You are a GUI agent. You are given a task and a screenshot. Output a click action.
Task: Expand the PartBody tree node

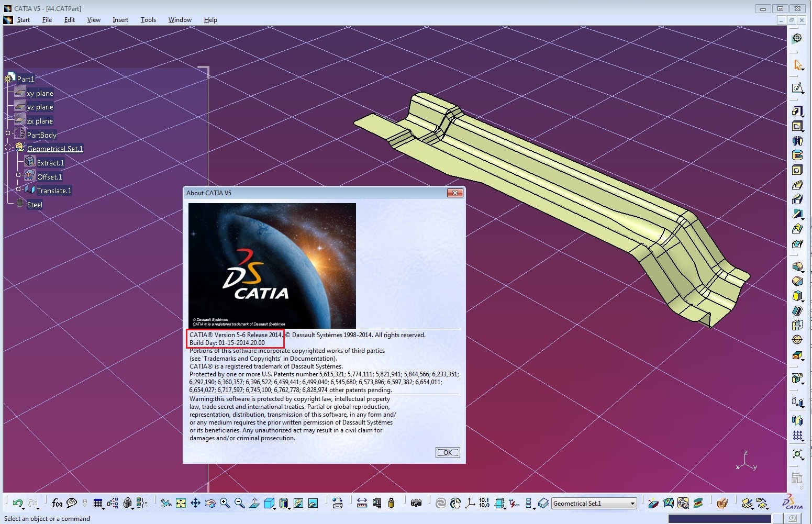coord(8,133)
